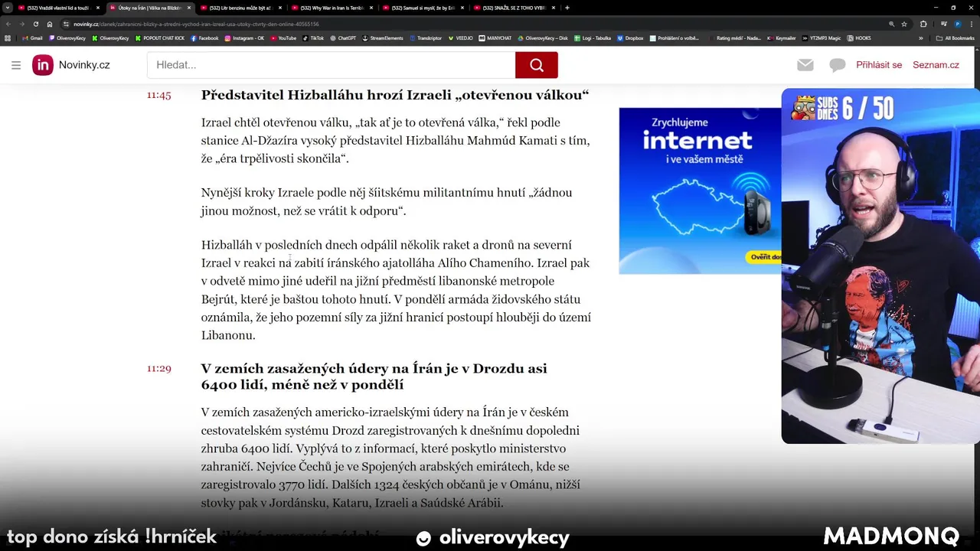Click the browser address bar URL

(x=197, y=24)
